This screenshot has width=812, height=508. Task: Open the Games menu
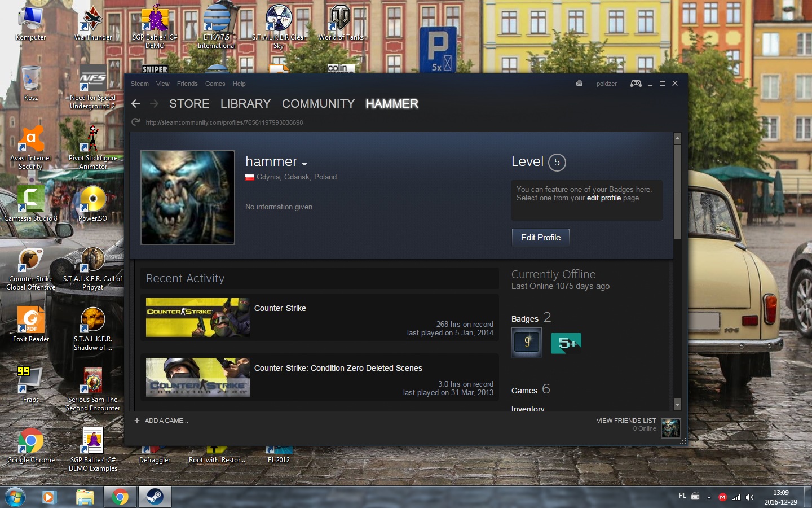click(x=215, y=84)
